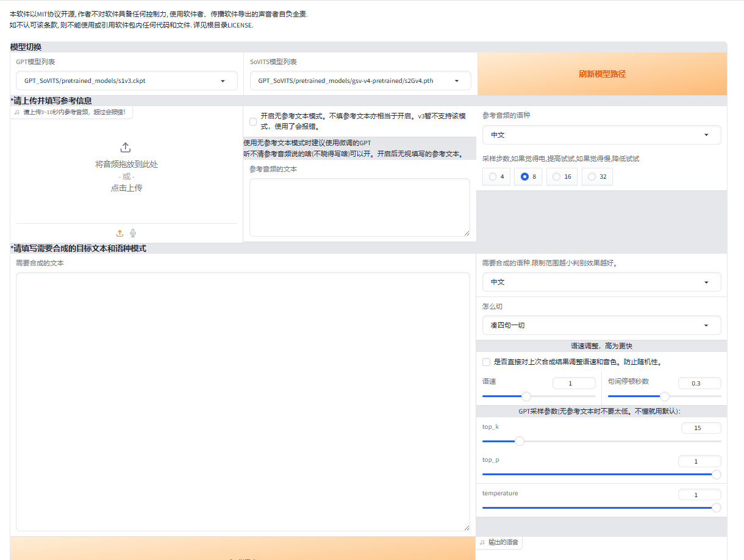
Task: Open the 怎么切 slicing method dropdown
Action: tap(601, 325)
